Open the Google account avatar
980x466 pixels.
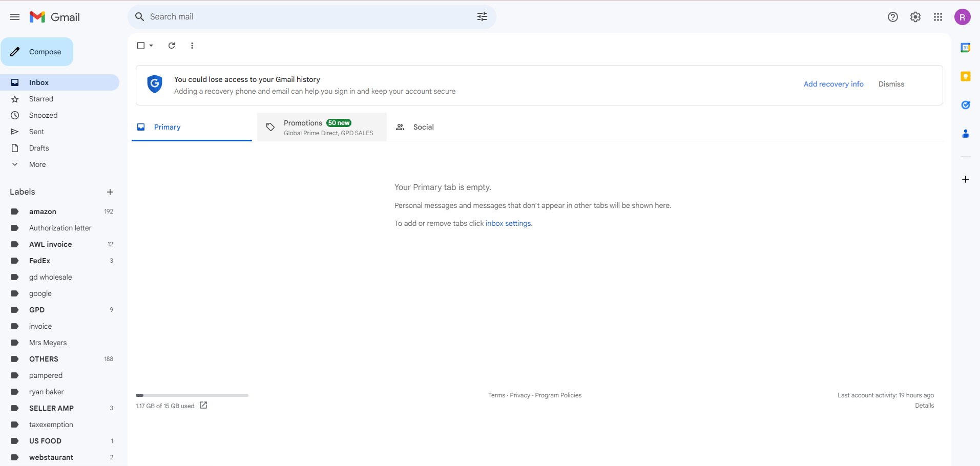[963, 17]
